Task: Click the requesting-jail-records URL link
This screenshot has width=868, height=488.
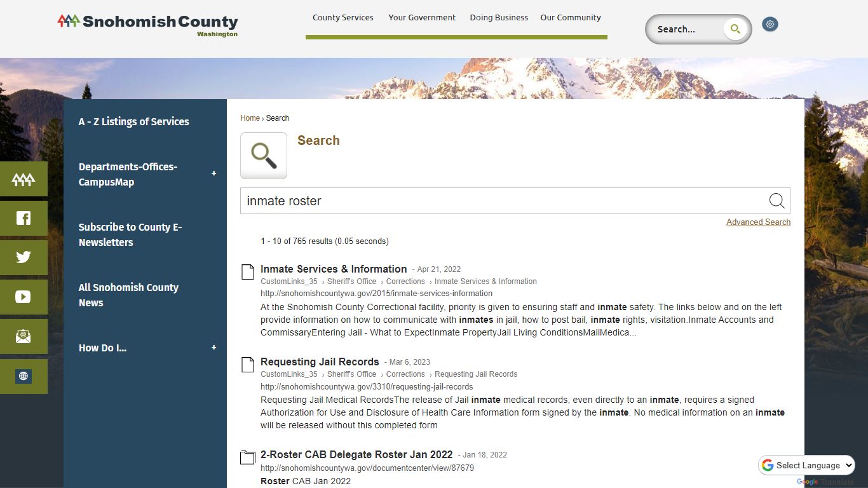Action: pos(367,386)
